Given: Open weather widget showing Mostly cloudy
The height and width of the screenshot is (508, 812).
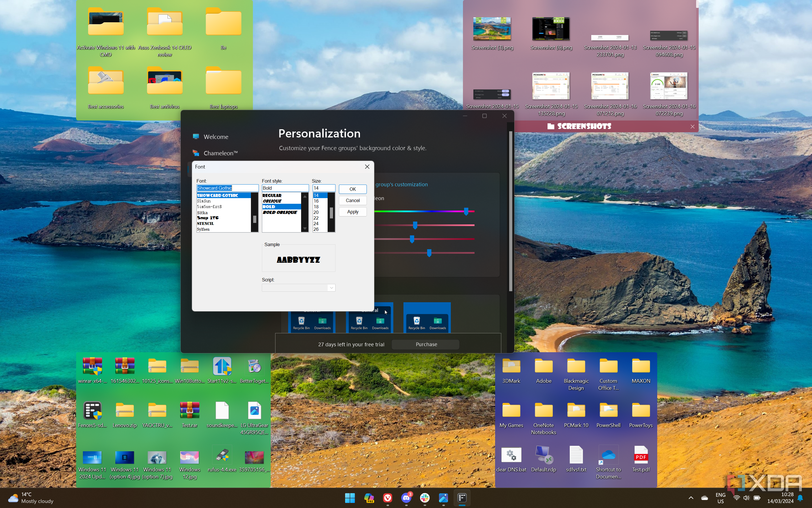Looking at the screenshot, I should (31, 498).
